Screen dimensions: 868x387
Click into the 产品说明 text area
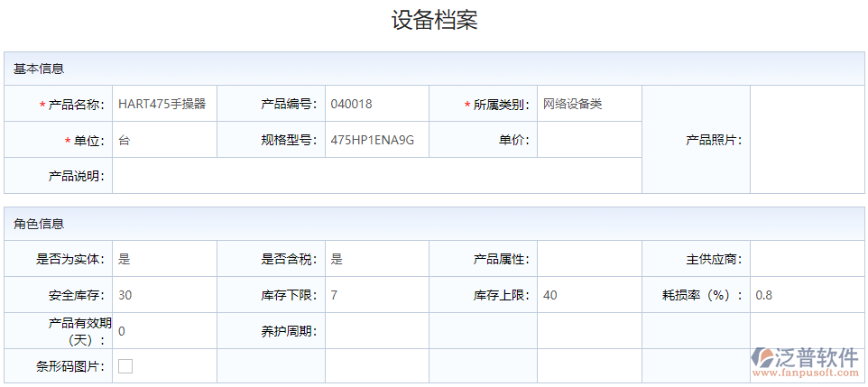[x=376, y=176]
